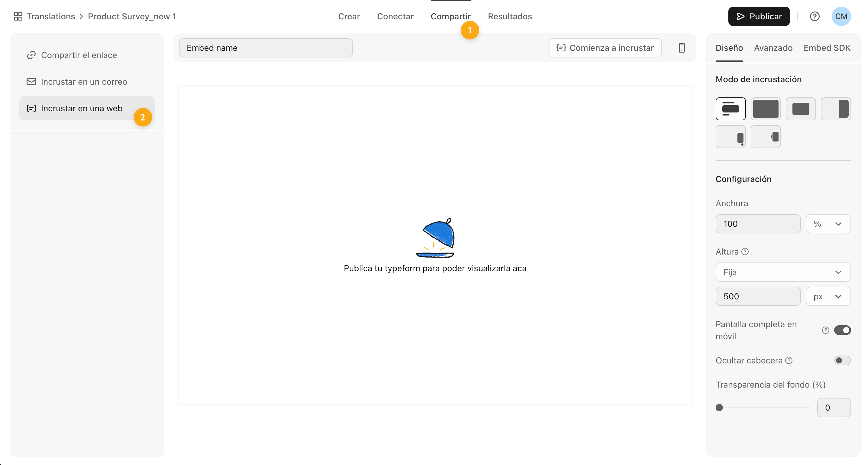Open the Resultados tab
868x465 pixels.
(510, 16)
